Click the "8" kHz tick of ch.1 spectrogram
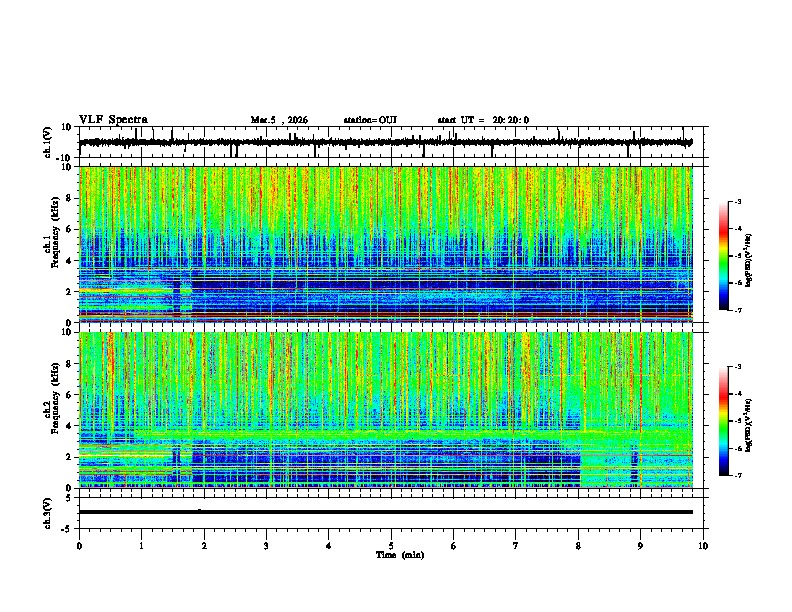 click(69, 198)
